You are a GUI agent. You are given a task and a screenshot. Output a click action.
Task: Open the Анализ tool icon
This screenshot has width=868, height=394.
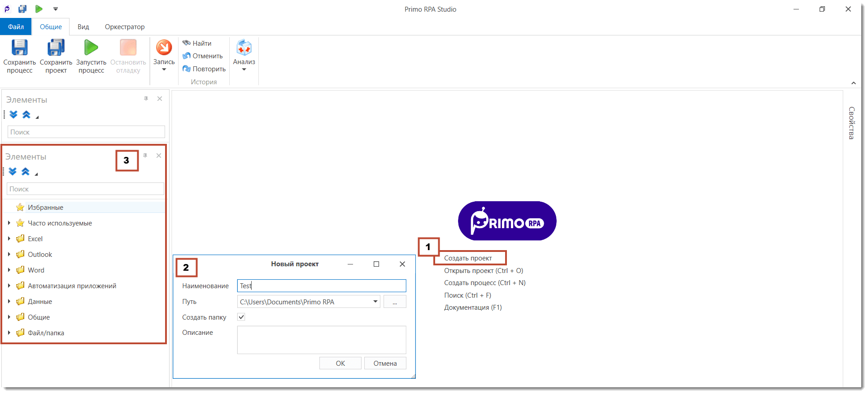coord(244,48)
